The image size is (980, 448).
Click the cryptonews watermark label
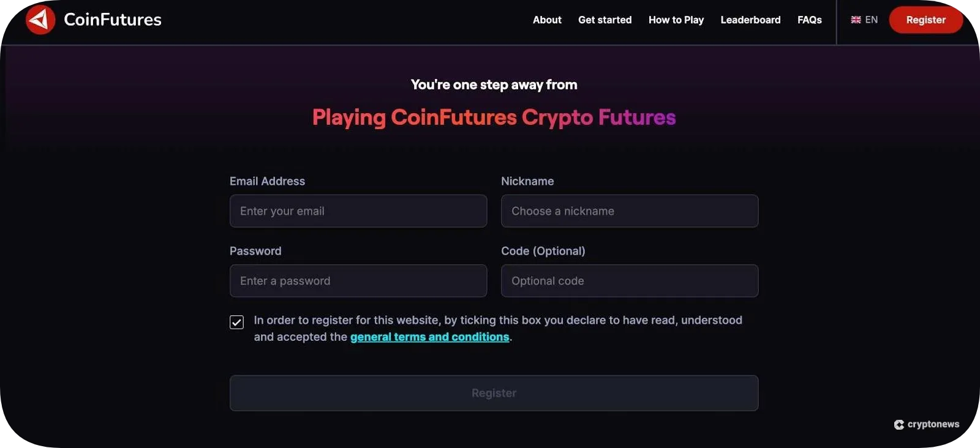coord(933,424)
